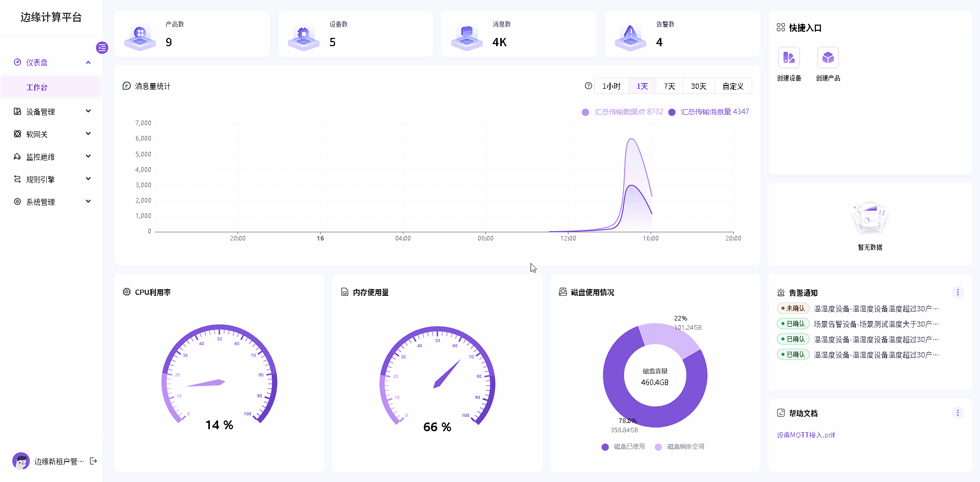Open the 创建产品 shortcut icon
980x482 pixels.
click(828, 58)
